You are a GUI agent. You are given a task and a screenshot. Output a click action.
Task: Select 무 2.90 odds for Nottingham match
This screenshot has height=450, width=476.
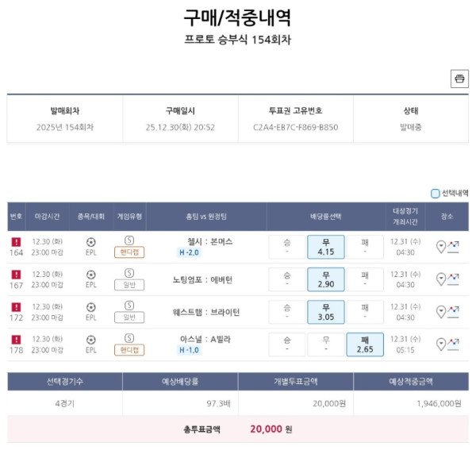[x=325, y=279]
